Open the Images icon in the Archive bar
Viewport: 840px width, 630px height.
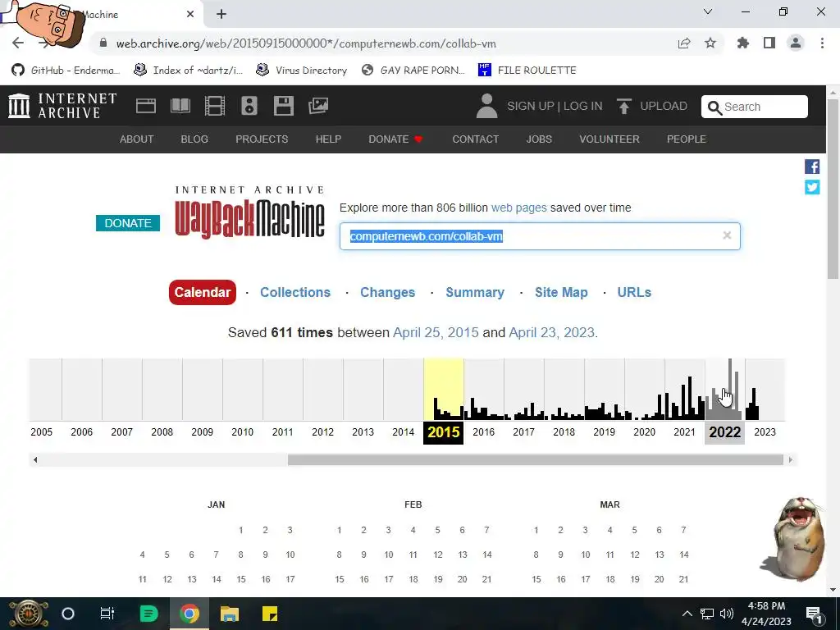(318, 106)
